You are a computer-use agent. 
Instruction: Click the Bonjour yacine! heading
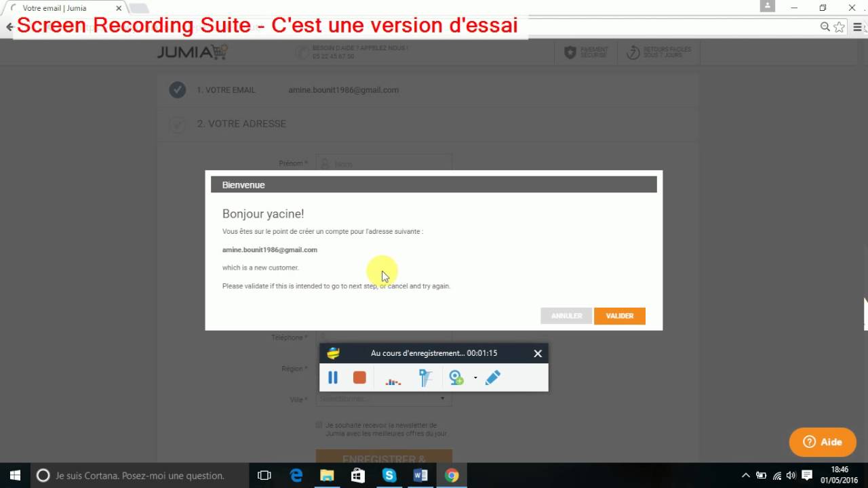click(x=263, y=214)
